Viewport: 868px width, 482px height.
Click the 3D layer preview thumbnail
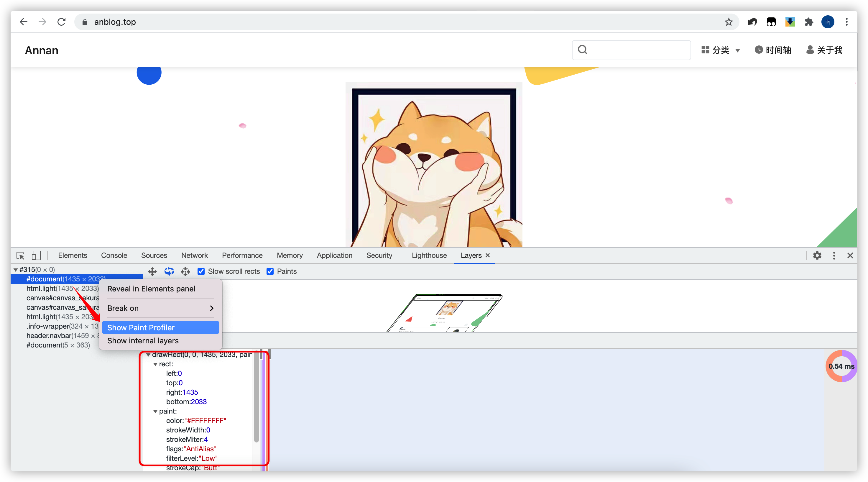click(x=445, y=313)
